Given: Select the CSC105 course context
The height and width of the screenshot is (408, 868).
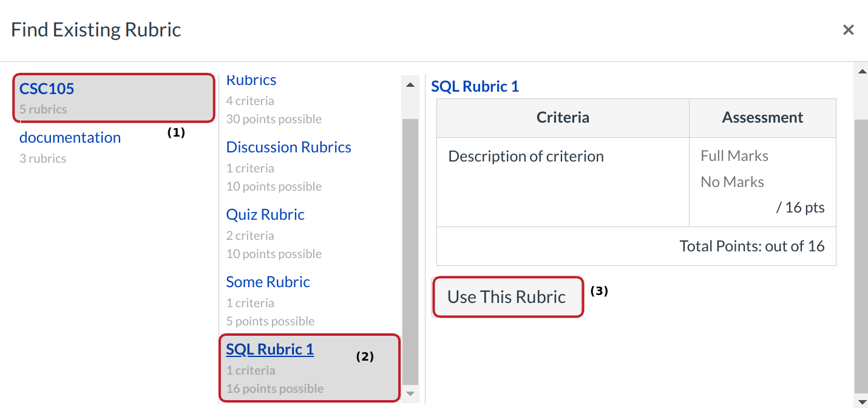Looking at the screenshot, I should (x=47, y=89).
